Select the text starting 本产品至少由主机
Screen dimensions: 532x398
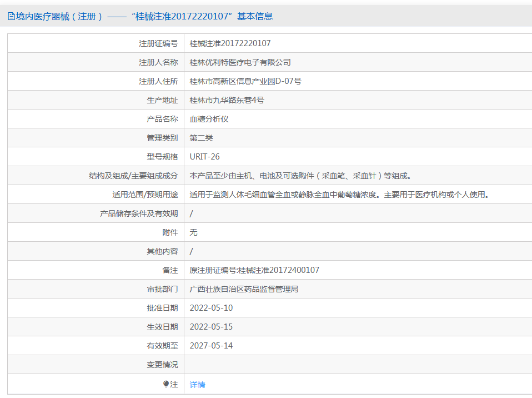point(300,176)
